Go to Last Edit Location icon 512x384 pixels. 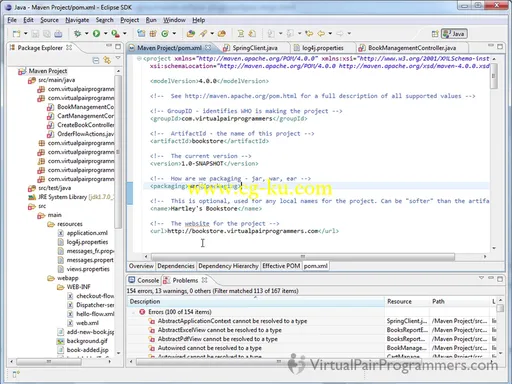[309, 33]
